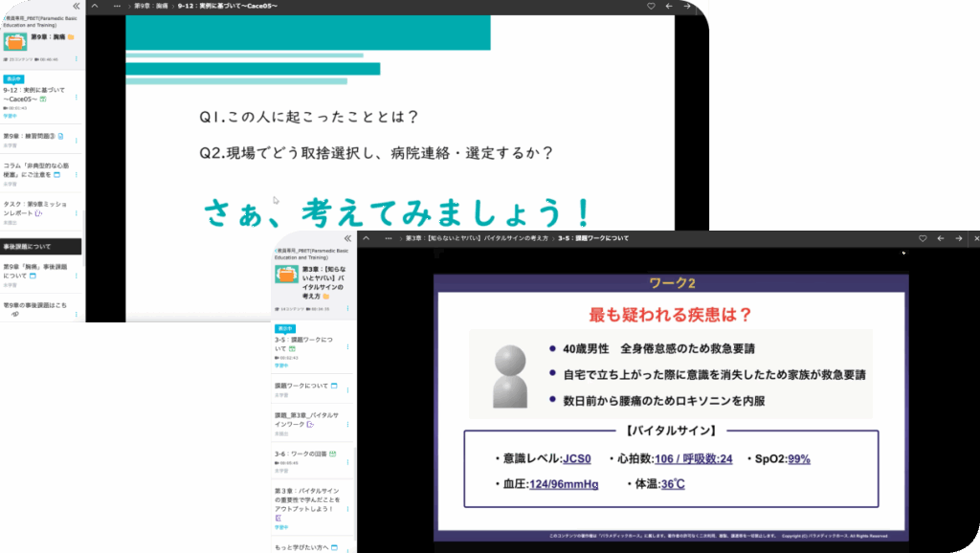Open the three-dot menu next to the 第3章 course title
This screenshot has width=980, height=553.
click(x=348, y=309)
